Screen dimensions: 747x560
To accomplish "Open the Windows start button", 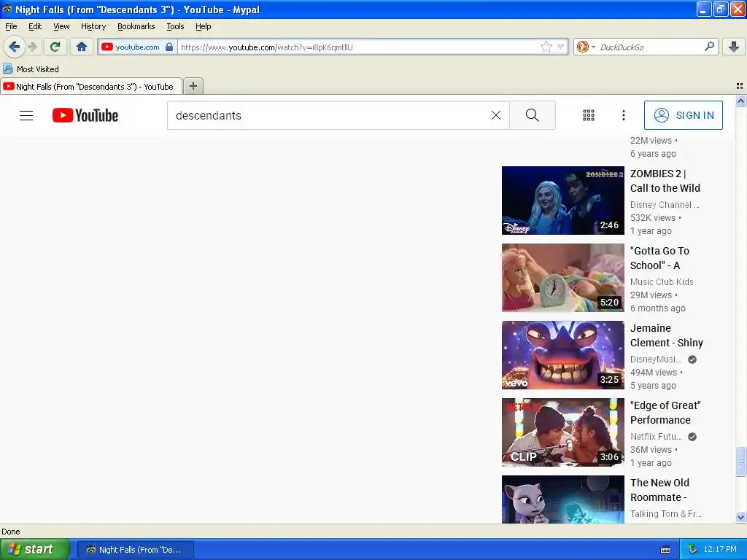I will (x=35, y=549).
